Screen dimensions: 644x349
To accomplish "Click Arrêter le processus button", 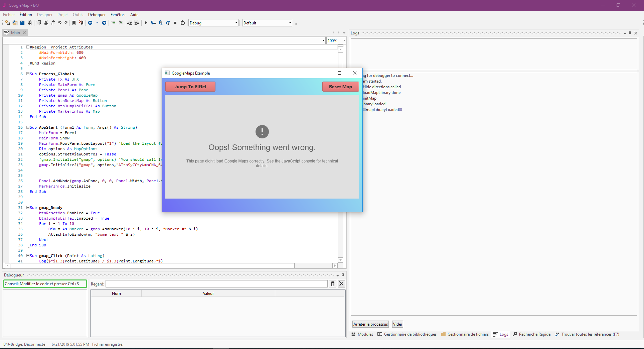I will point(371,324).
